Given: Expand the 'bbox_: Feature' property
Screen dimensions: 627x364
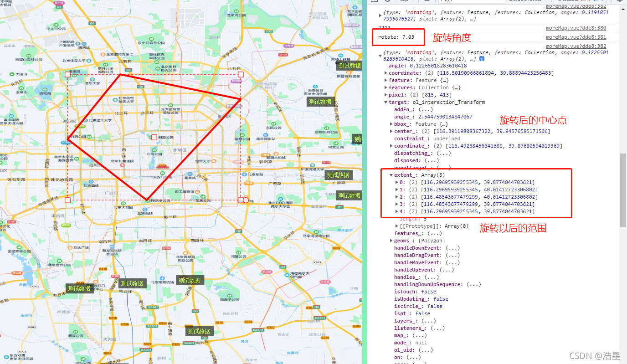Looking at the screenshot, I should pos(391,124).
